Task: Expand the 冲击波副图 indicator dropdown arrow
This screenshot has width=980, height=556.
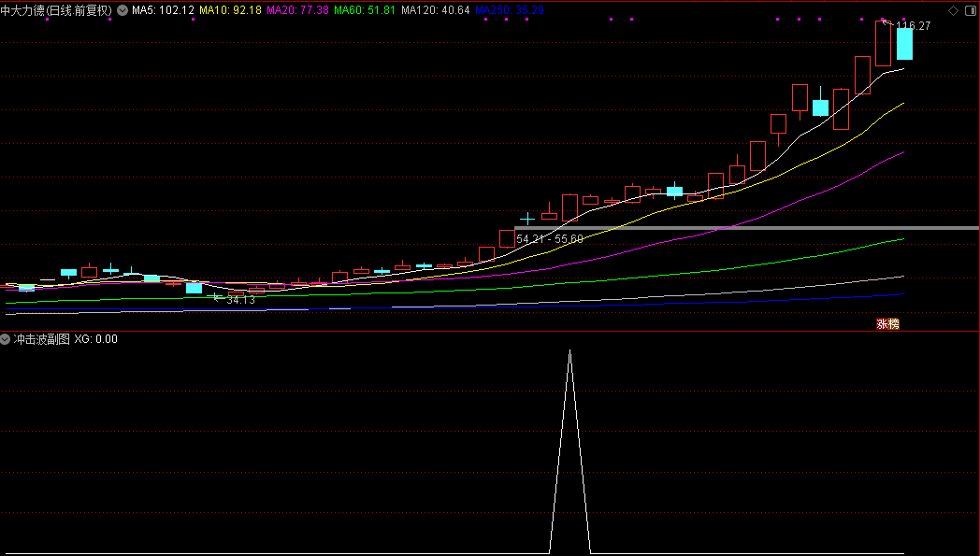Action: coord(5,339)
